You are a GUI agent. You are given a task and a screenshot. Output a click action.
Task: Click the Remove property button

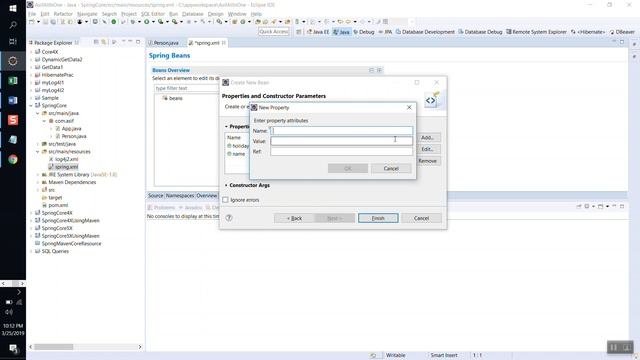point(427,161)
